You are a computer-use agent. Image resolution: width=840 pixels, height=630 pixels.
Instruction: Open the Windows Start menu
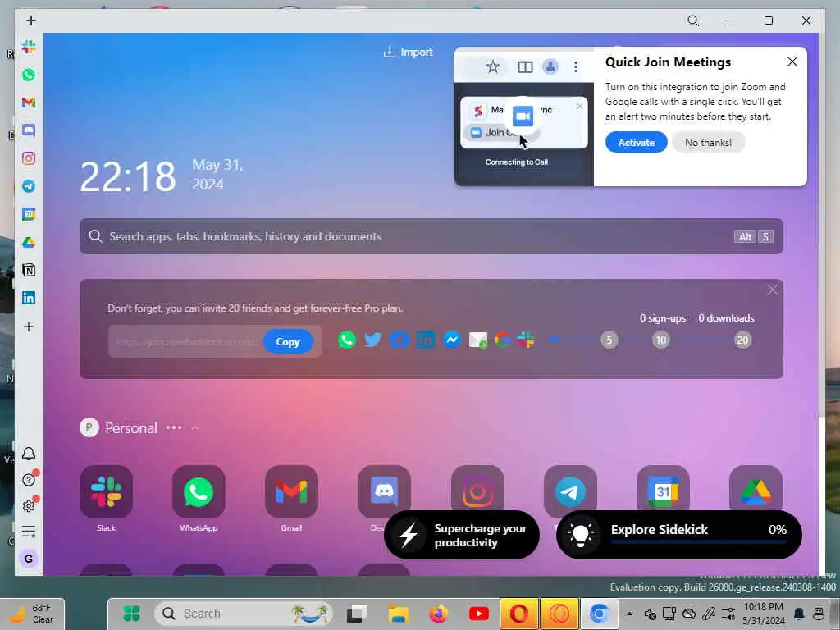click(x=131, y=614)
